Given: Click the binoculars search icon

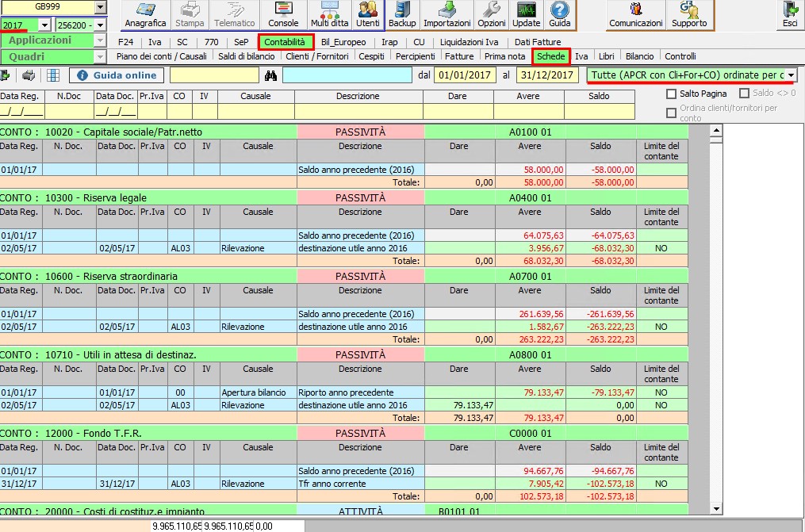Looking at the screenshot, I should point(270,75).
